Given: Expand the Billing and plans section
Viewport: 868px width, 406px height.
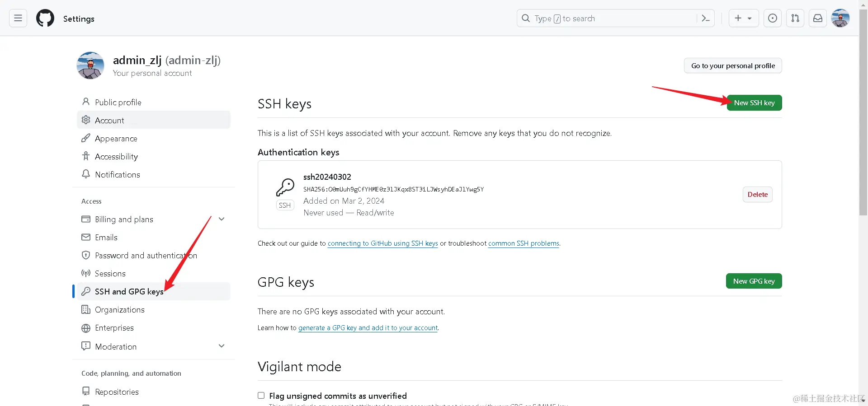Looking at the screenshot, I should (x=222, y=219).
